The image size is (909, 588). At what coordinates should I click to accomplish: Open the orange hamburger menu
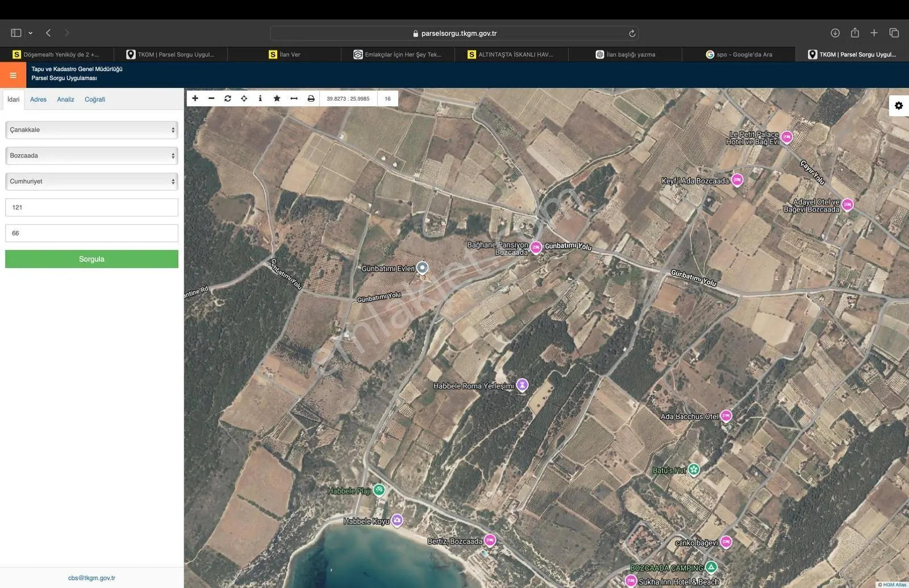coord(13,75)
